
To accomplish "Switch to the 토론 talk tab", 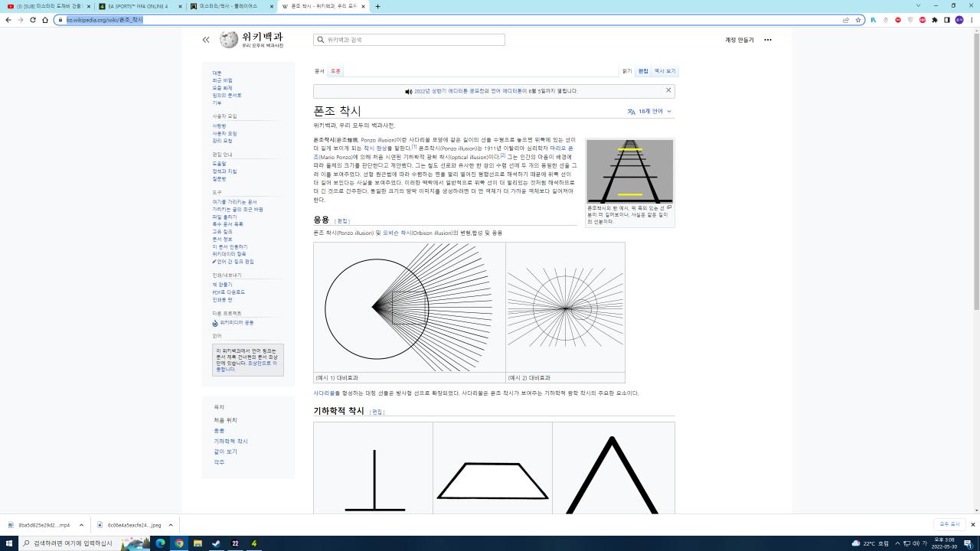I will (335, 71).
